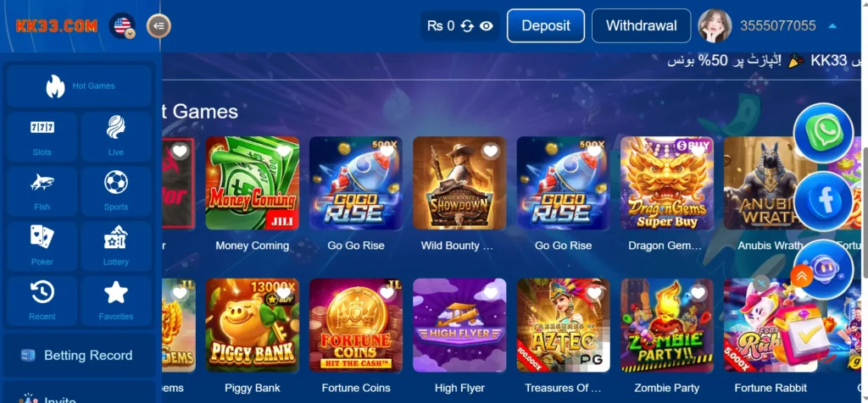Open the Sports category

point(115,191)
